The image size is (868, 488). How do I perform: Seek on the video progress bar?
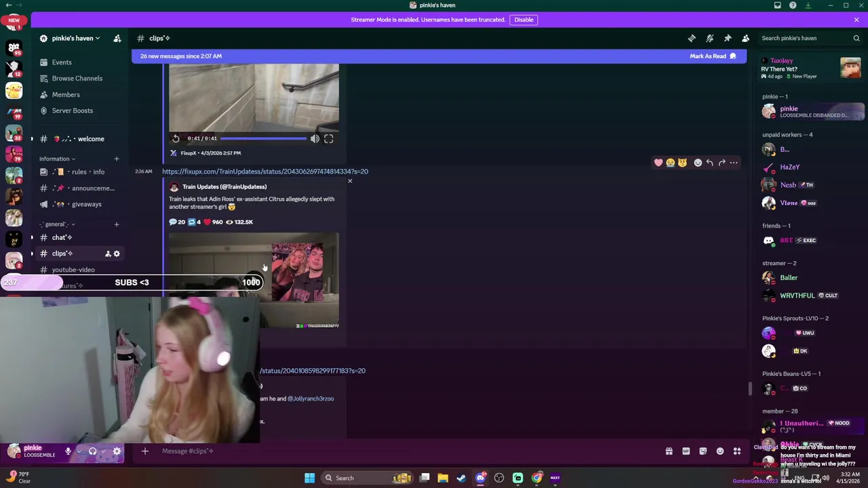pyautogui.click(x=263, y=138)
